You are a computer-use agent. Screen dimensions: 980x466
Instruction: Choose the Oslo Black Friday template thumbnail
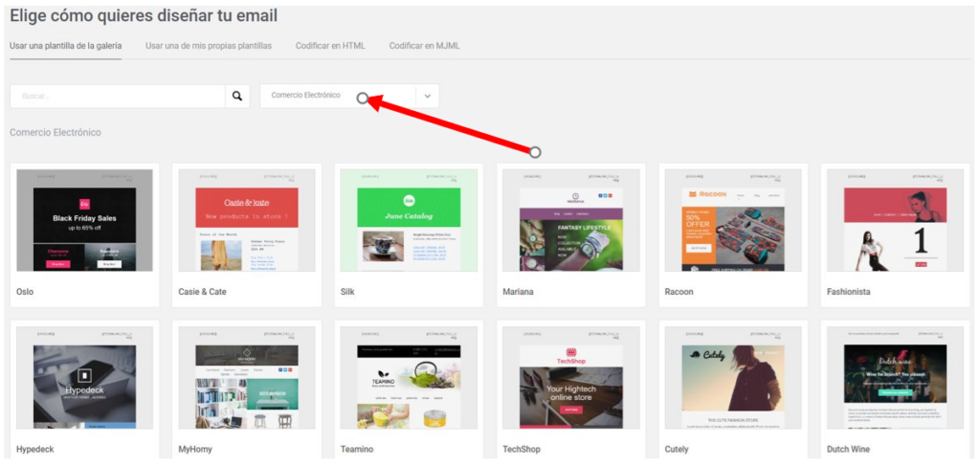(x=84, y=220)
